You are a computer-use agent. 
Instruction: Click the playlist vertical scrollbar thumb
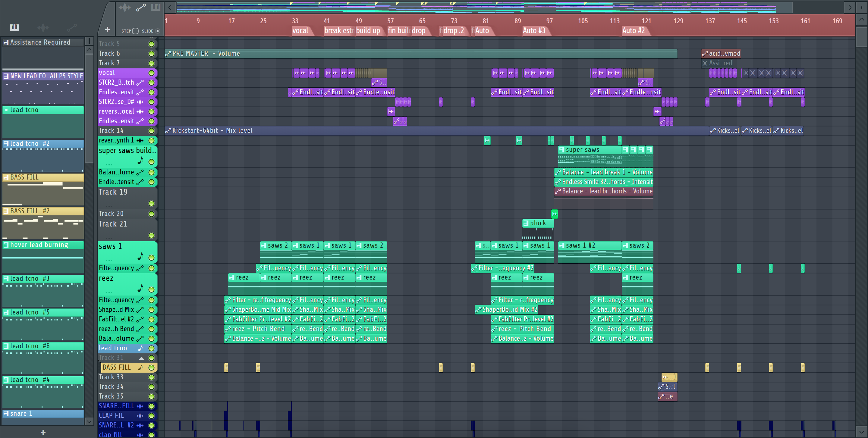[861, 36]
